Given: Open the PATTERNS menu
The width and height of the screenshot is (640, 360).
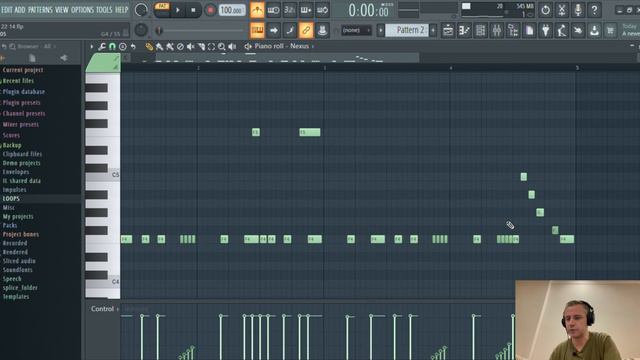Looking at the screenshot, I should click(x=40, y=9).
